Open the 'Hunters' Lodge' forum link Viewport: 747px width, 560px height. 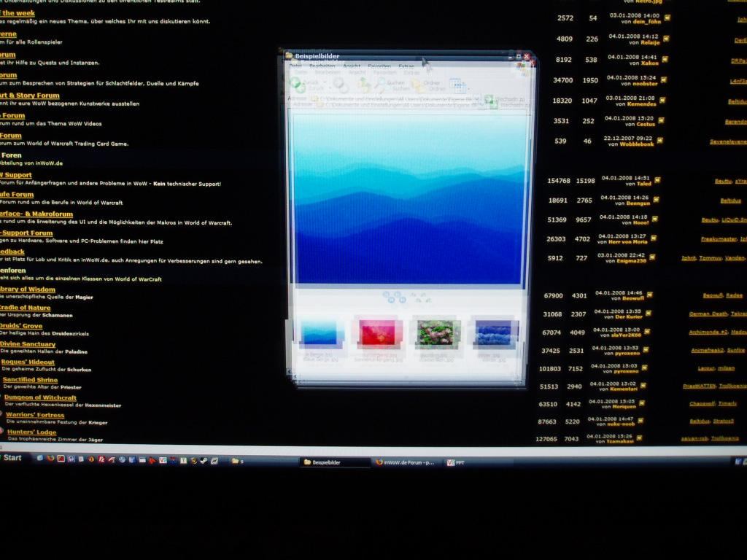click(x=32, y=432)
